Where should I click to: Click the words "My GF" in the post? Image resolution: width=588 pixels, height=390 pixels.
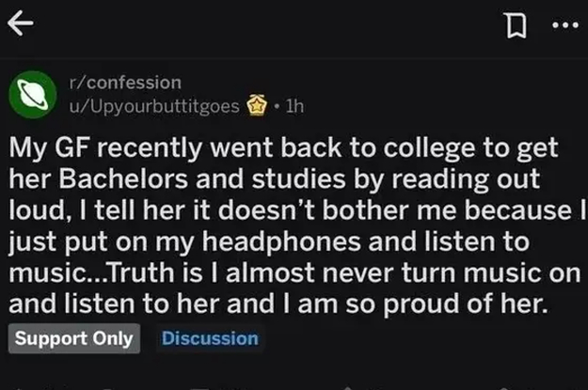point(48,148)
